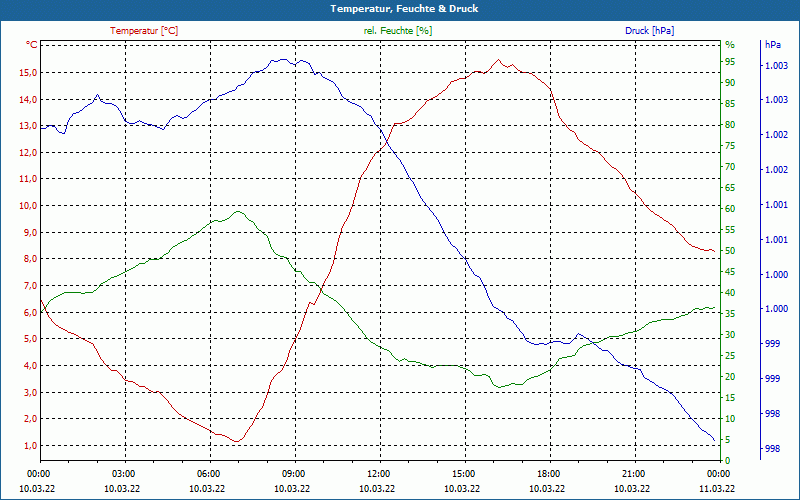Click the 09:00 time axis label
This screenshot has width=800, height=500.
pyautogui.click(x=293, y=473)
